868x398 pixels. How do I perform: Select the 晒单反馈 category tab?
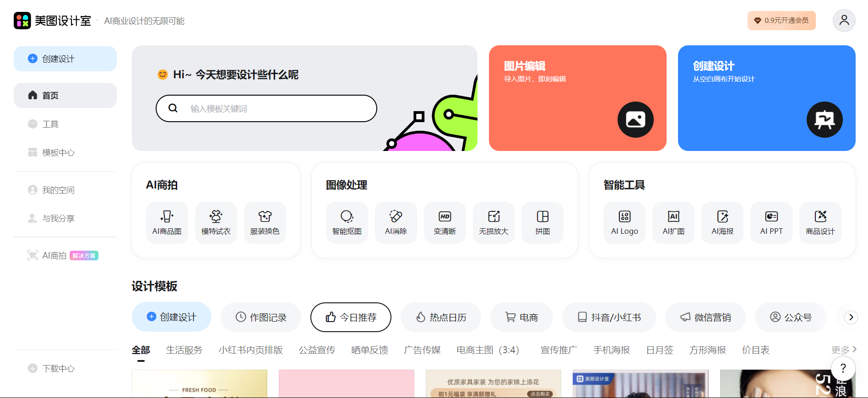pyautogui.click(x=370, y=350)
